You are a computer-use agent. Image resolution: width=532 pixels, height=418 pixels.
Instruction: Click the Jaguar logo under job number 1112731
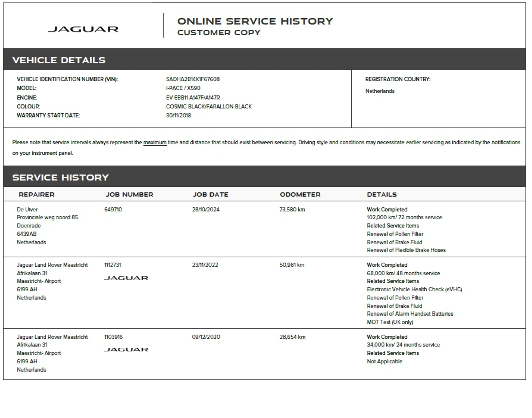point(126,278)
